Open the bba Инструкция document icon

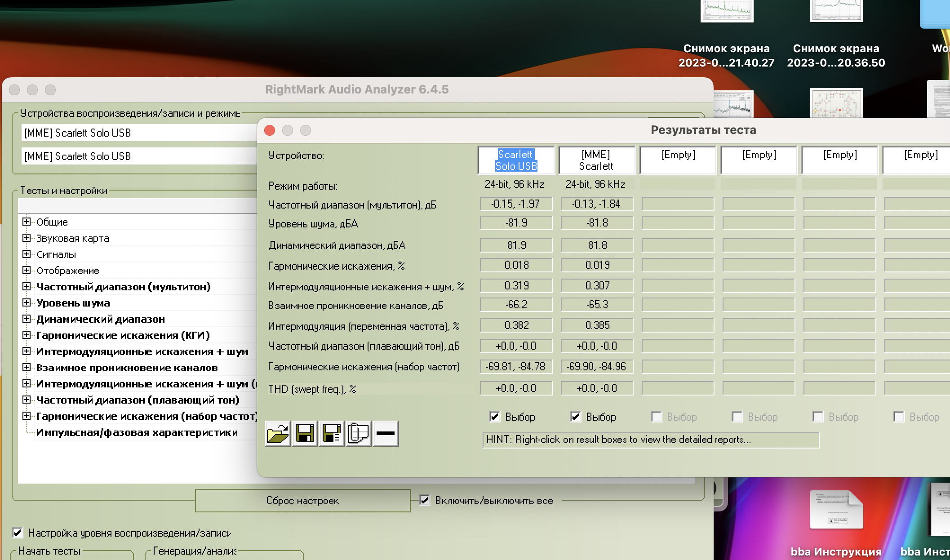836,510
